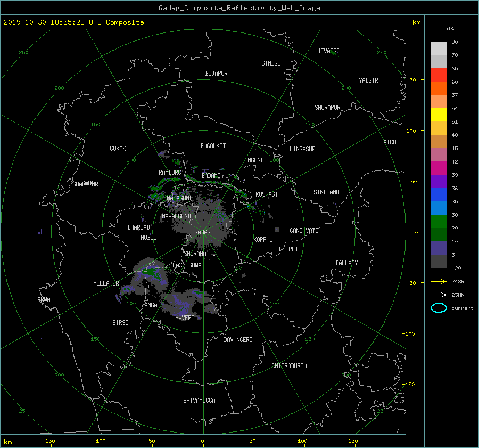The image size is (479, 448).
Task: Click the cyan 'current' ellipse legend icon
Action: [439, 308]
